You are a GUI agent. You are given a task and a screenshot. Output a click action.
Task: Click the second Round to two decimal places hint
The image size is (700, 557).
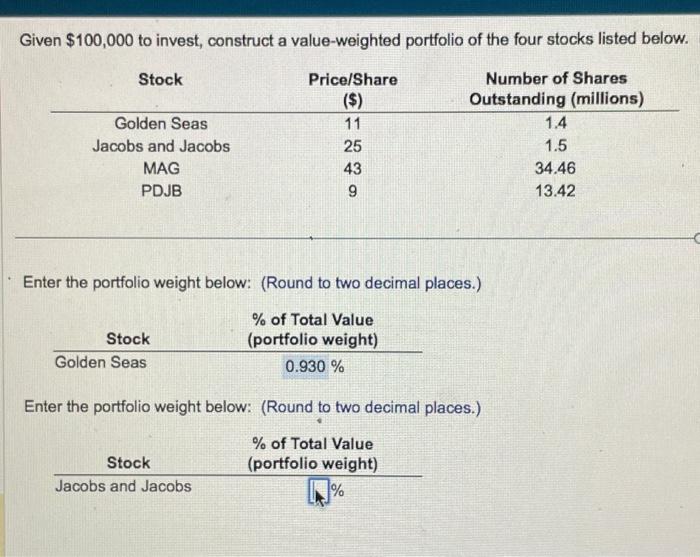(371, 407)
